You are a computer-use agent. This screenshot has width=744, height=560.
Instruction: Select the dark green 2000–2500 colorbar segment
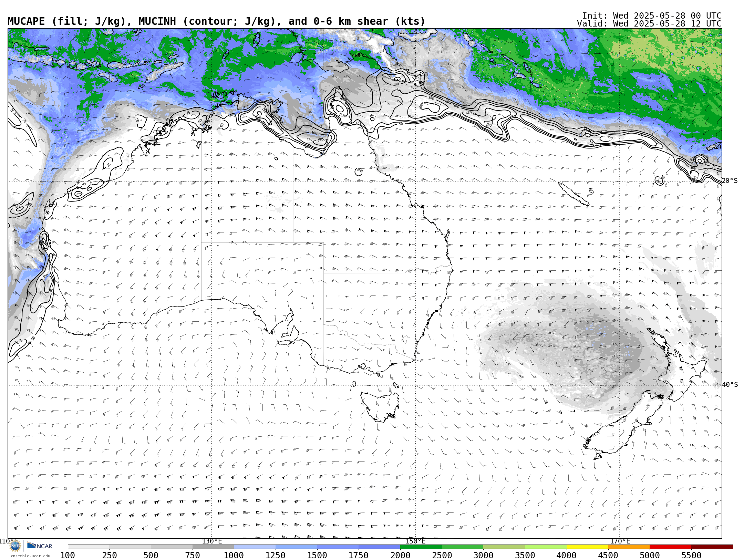click(421, 547)
